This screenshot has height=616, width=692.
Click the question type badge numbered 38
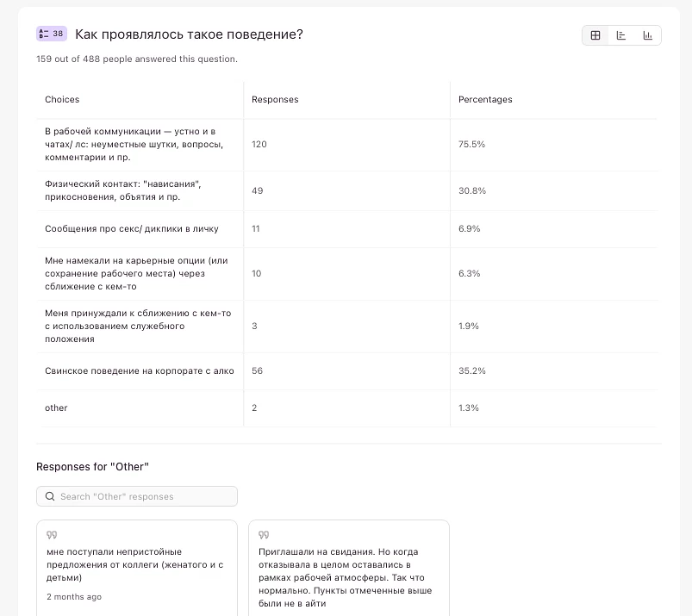click(52, 34)
